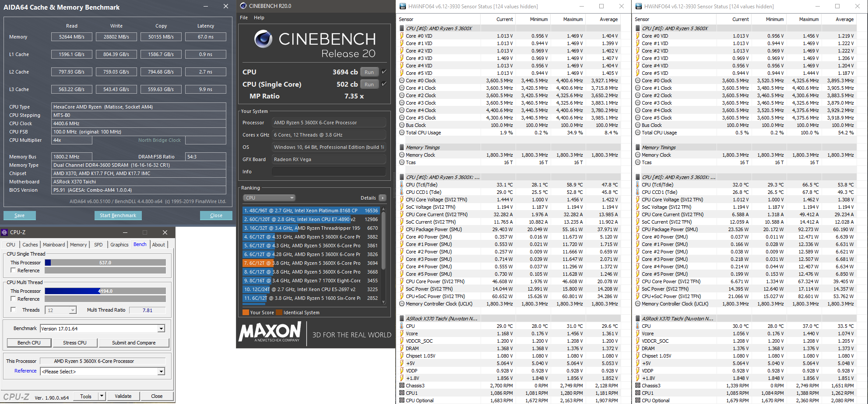Screen dimensions: 868x404
Task: Click the orange Your Score color swatch
Action: (246, 313)
